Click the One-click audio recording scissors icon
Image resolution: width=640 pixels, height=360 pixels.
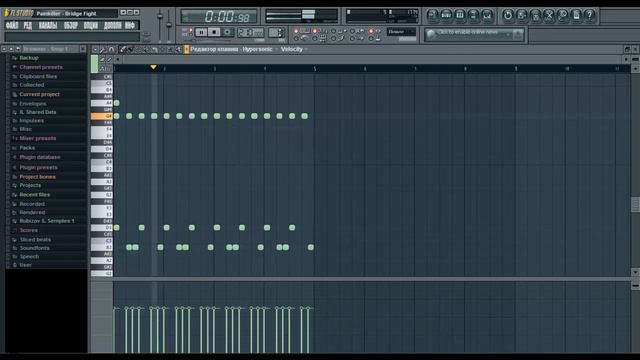pos(549,16)
